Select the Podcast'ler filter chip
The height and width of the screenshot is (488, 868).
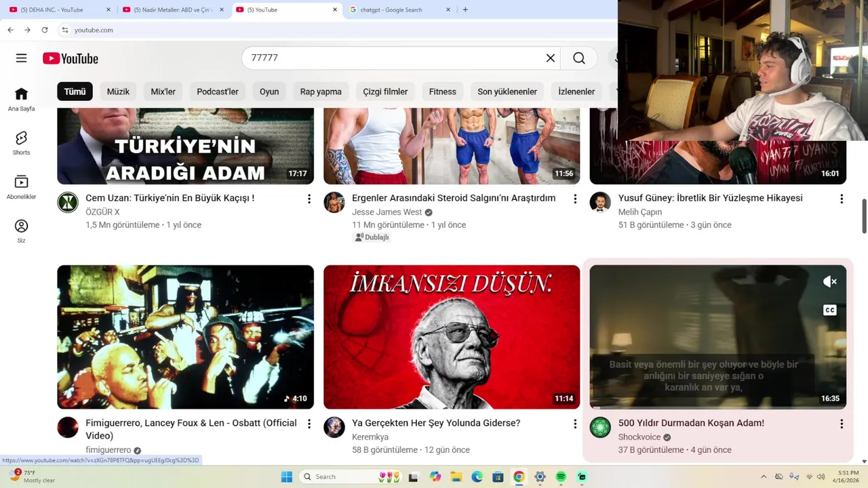point(218,91)
